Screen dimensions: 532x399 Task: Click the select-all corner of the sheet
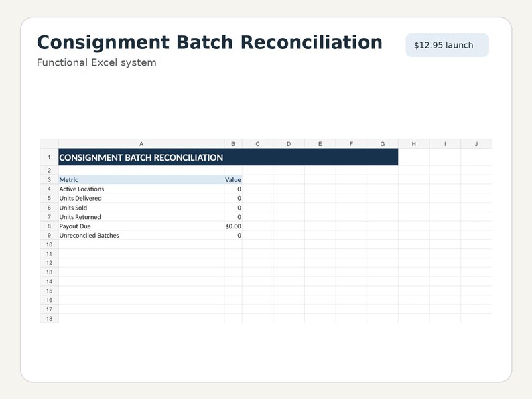point(49,144)
